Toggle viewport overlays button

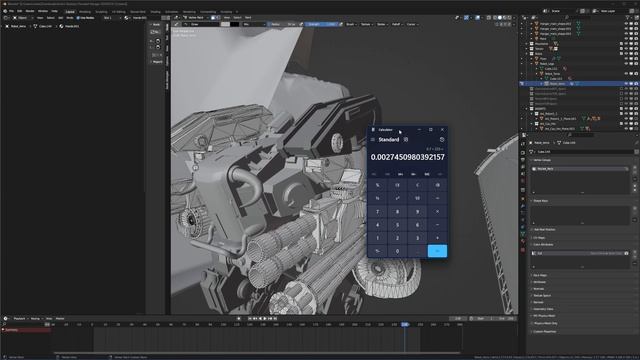tap(478, 18)
